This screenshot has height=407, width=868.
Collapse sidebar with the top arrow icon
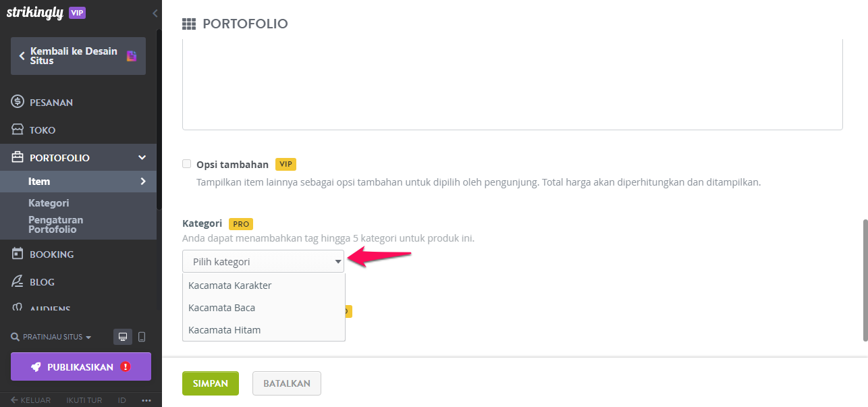(x=155, y=13)
